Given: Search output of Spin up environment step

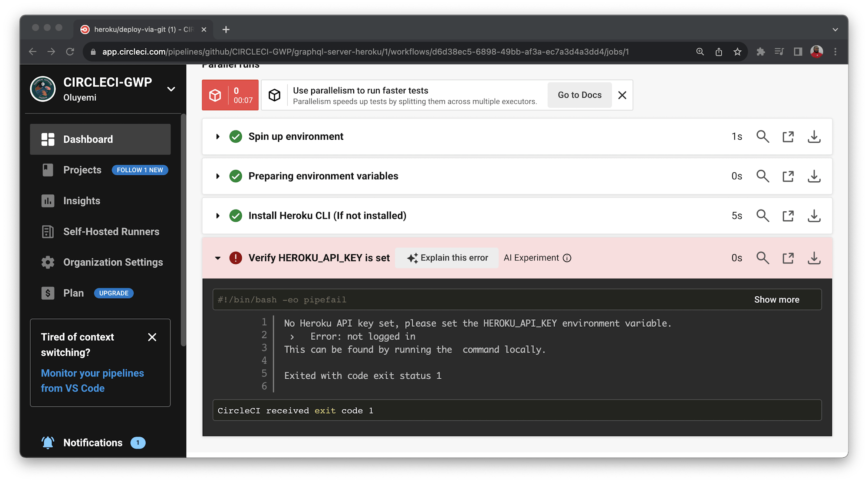Looking at the screenshot, I should [763, 137].
